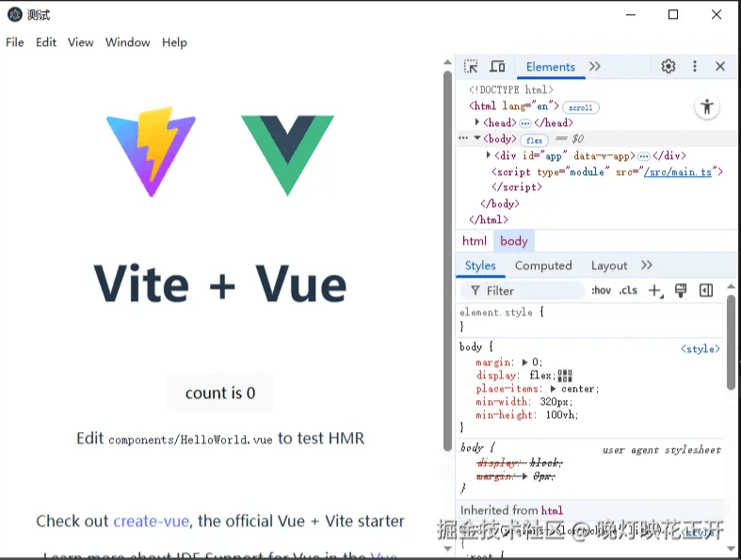Focus the styles Filter input field
The image size is (741, 560).
pyautogui.click(x=525, y=291)
